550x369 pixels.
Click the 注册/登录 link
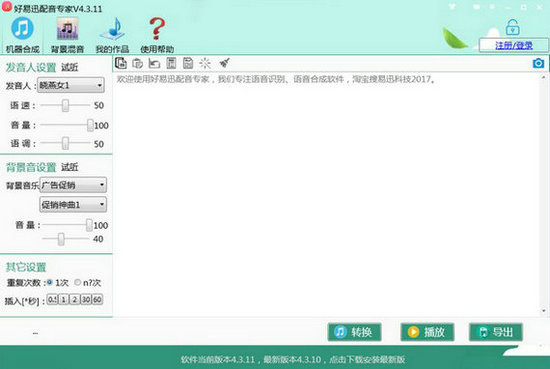pyautogui.click(x=514, y=45)
